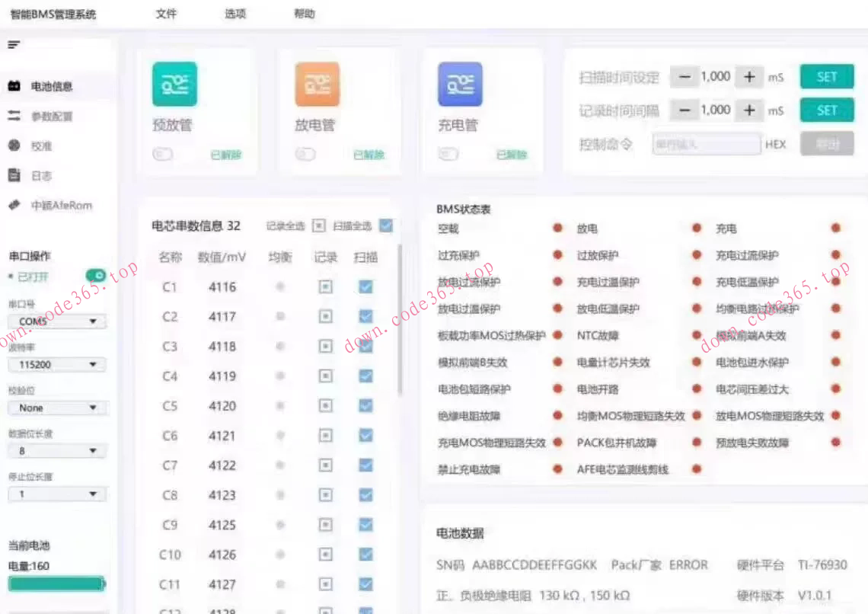868x614 pixels.
Task: Open the 串口号 COM port dropdown
Action: coord(56,321)
